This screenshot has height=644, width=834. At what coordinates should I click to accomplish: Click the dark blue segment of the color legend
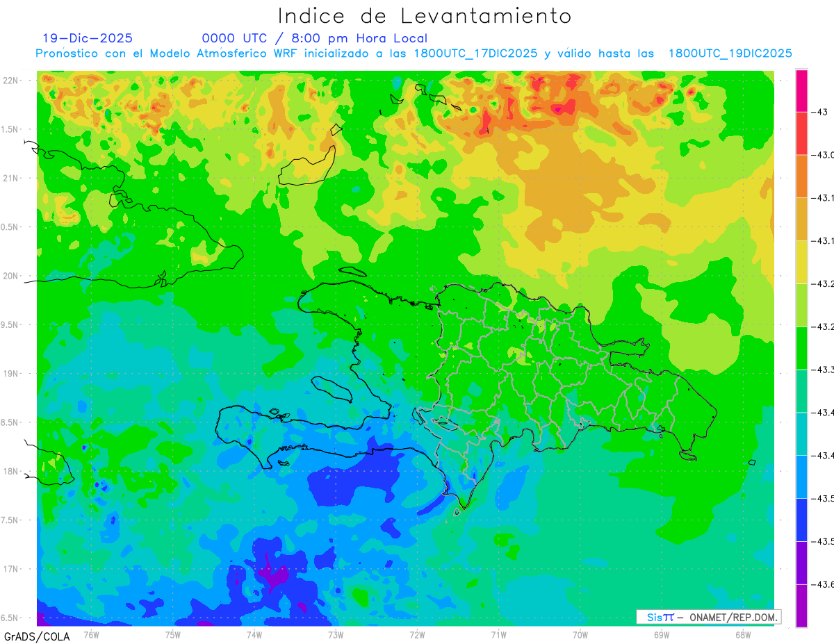pos(801,520)
